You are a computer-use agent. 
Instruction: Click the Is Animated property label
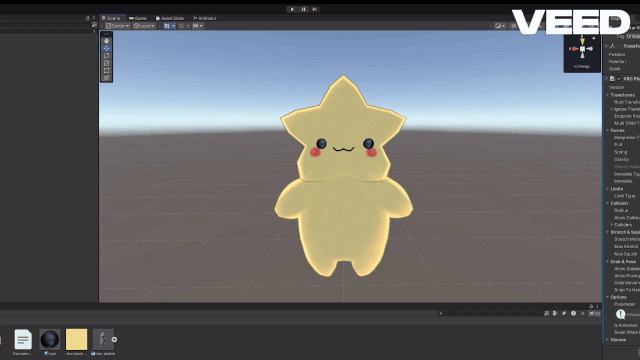625,325
